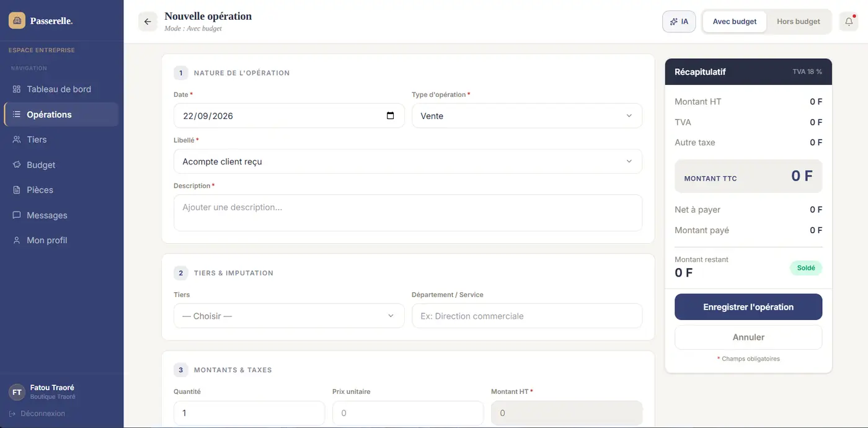Viewport: 868px width, 428px height.
Task: Click the FT user avatar
Action: 17,392
